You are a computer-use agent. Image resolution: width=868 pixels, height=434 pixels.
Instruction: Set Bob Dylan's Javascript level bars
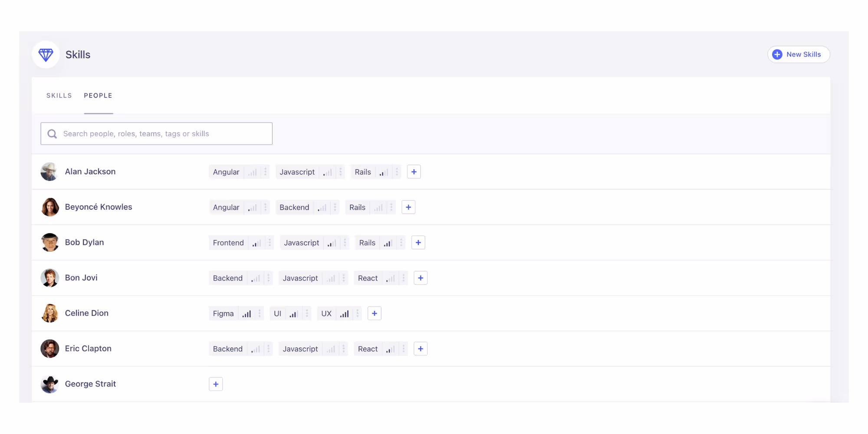tap(332, 243)
